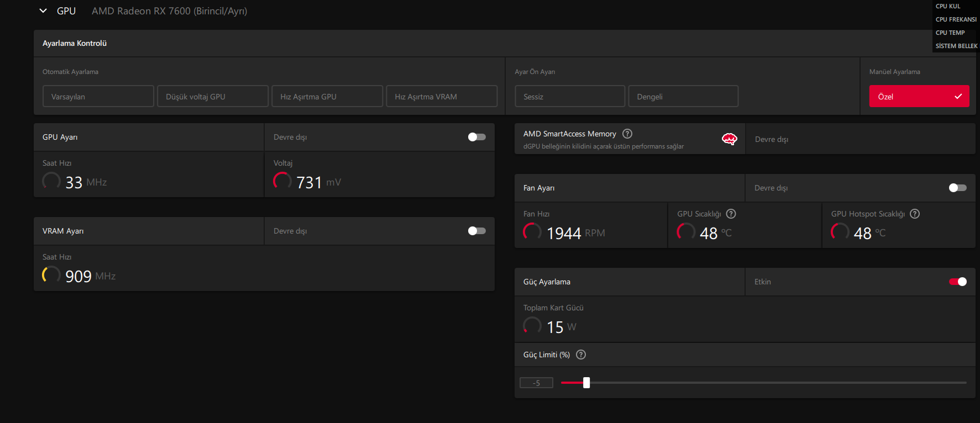Click the checkmark on the Özel button

(x=958, y=97)
